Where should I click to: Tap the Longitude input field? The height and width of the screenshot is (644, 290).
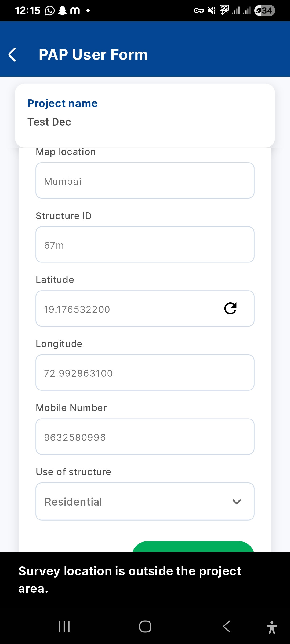(x=145, y=372)
